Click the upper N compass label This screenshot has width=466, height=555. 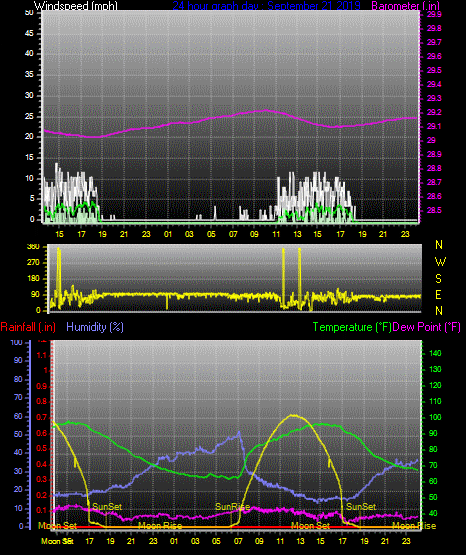(439, 245)
